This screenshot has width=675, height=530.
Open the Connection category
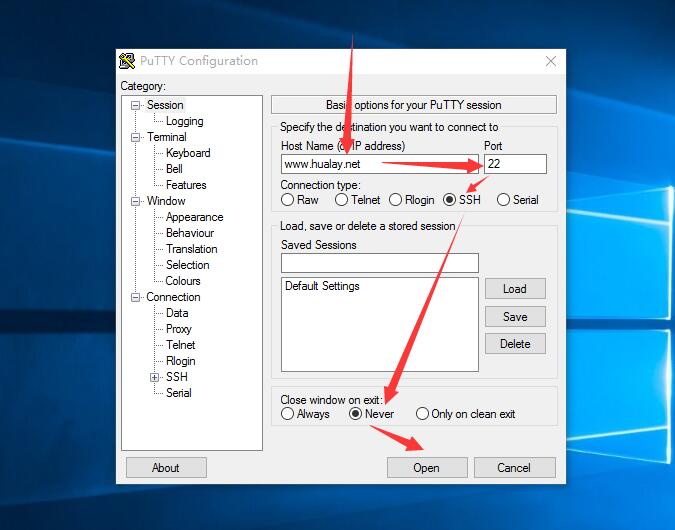point(173,297)
